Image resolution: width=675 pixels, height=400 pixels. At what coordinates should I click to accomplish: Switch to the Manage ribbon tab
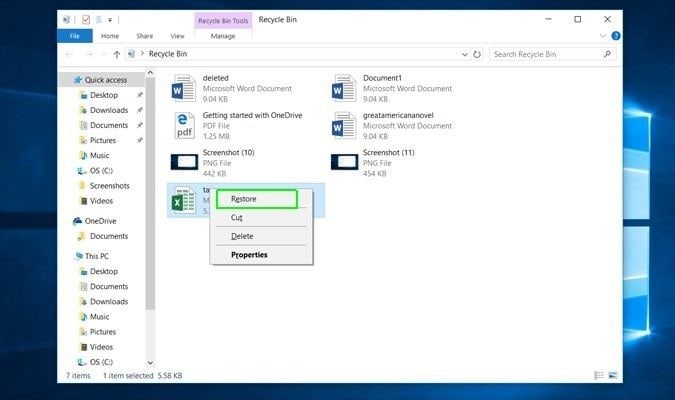[223, 36]
